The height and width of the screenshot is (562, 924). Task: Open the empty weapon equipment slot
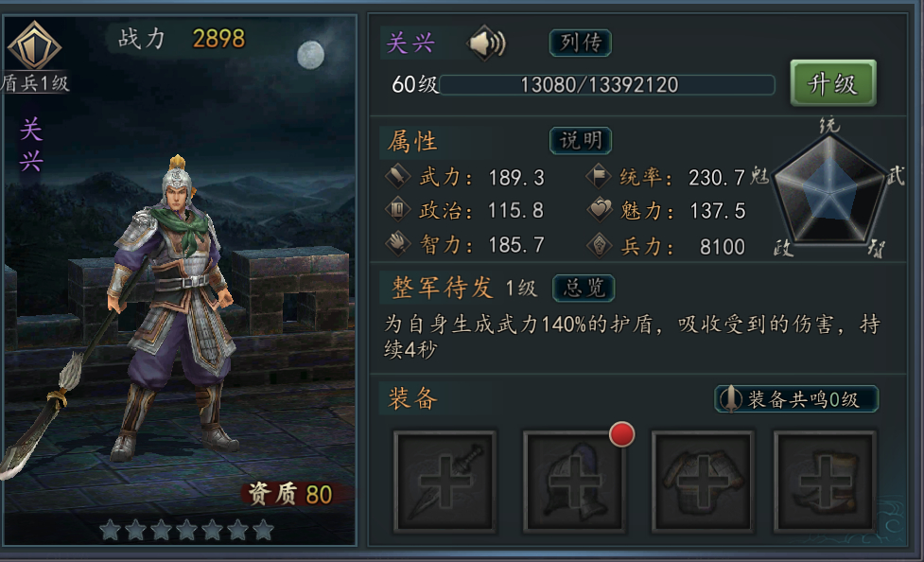pyautogui.click(x=445, y=482)
